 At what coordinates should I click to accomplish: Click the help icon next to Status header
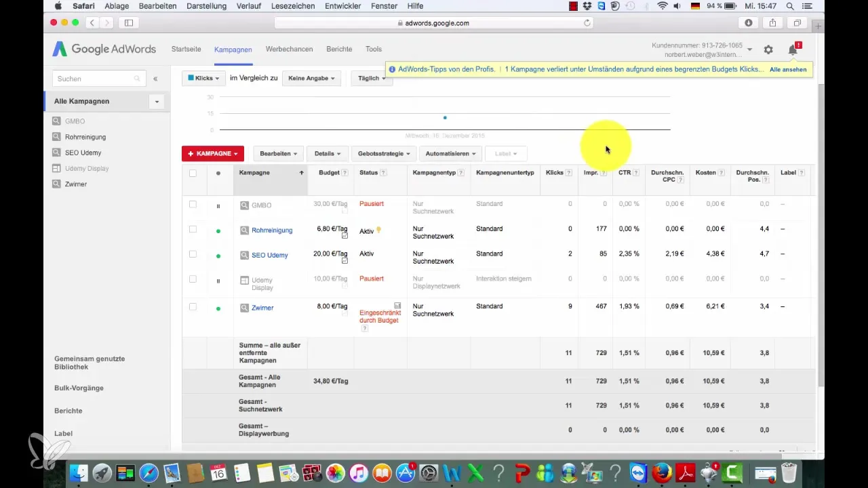coord(383,173)
